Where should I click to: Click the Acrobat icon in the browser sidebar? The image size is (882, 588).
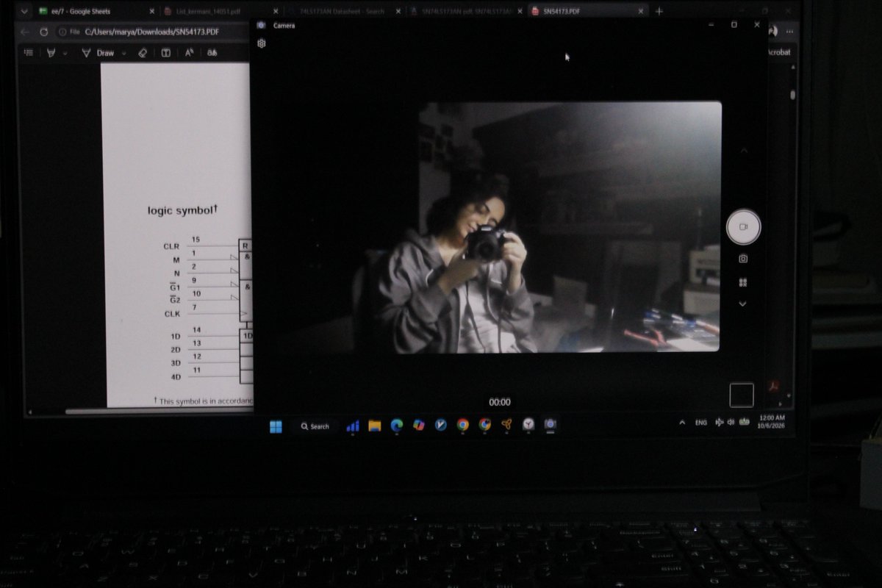772,387
